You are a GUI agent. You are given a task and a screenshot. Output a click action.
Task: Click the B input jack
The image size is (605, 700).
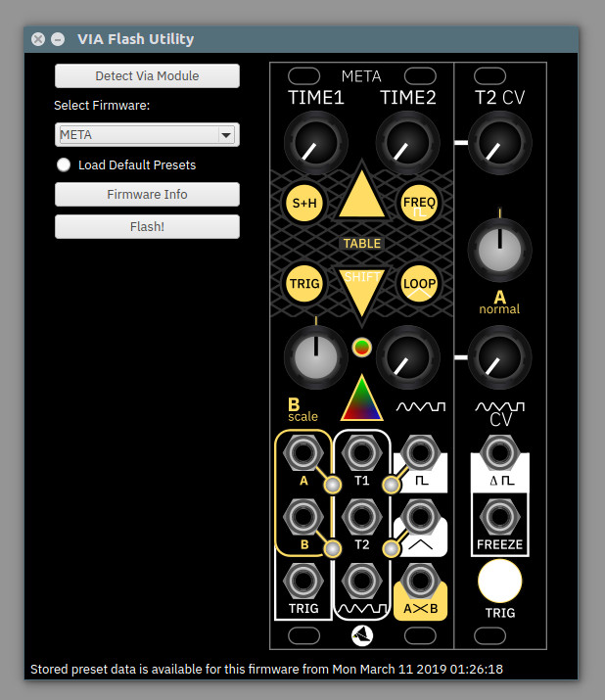(303, 517)
